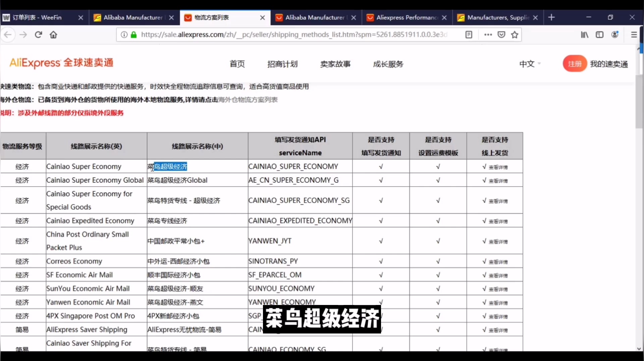The height and width of the screenshot is (361, 644).
Task: Click the SUNYOU_ECONOMY service name cell
Action: (300, 289)
